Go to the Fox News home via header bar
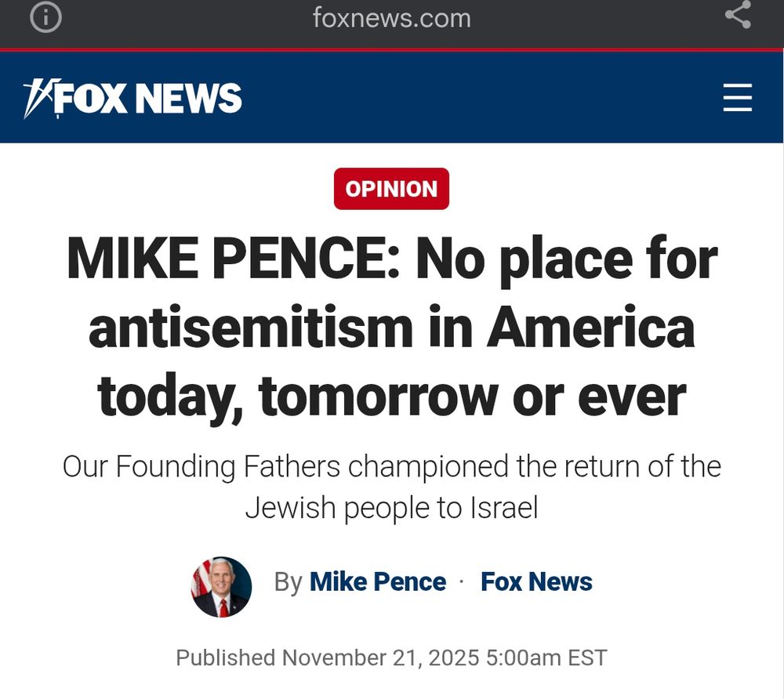 133,97
